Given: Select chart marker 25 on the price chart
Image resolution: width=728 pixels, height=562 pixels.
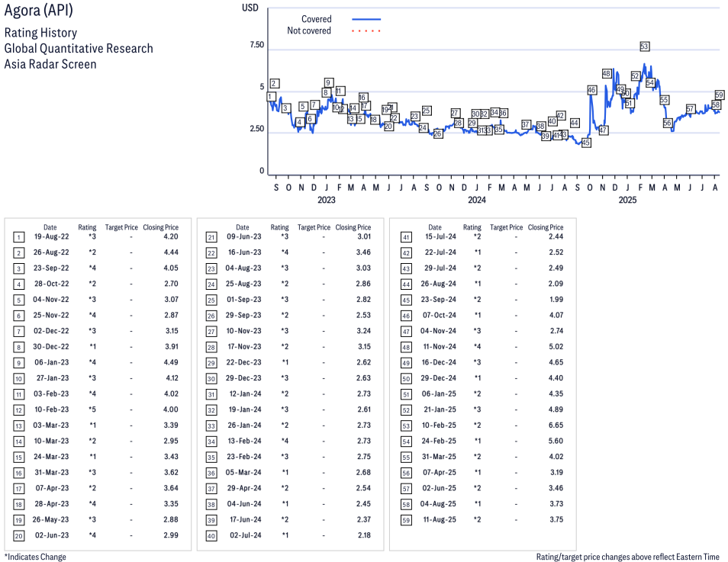Looking at the screenshot, I should click(427, 111).
